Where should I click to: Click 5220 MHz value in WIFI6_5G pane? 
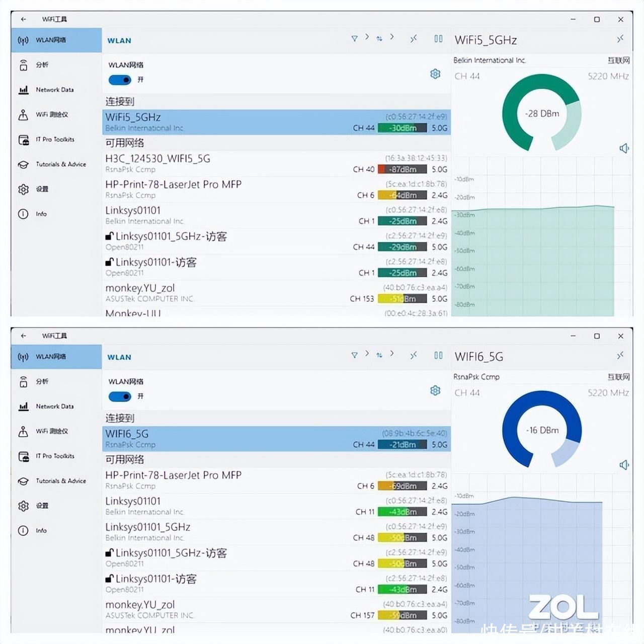608,392
